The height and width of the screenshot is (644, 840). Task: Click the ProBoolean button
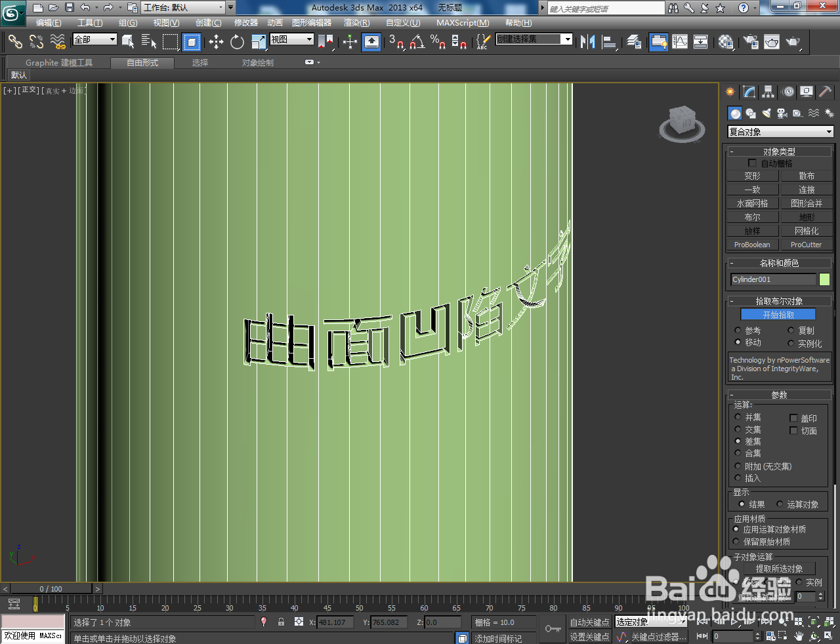click(x=752, y=245)
